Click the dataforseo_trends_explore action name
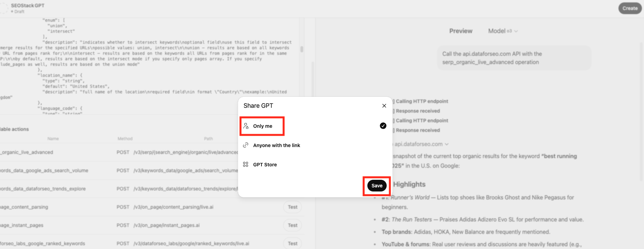The width and height of the screenshot is (644, 249). [x=43, y=189]
